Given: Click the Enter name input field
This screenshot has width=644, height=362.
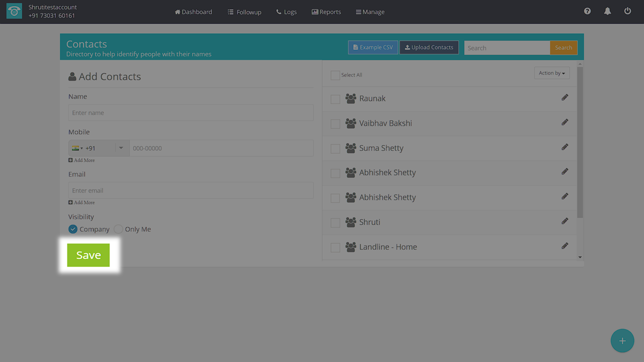Looking at the screenshot, I should tap(191, 113).
